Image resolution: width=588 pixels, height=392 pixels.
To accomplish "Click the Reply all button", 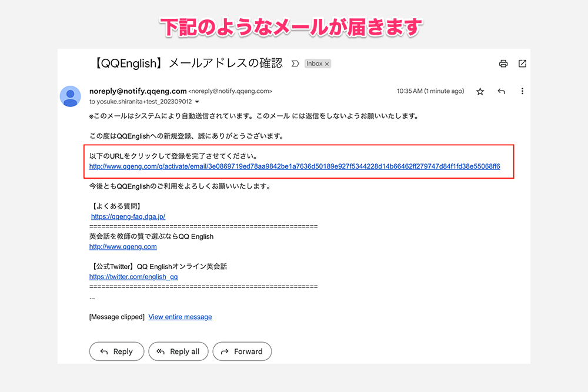I will click(x=178, y=351).
